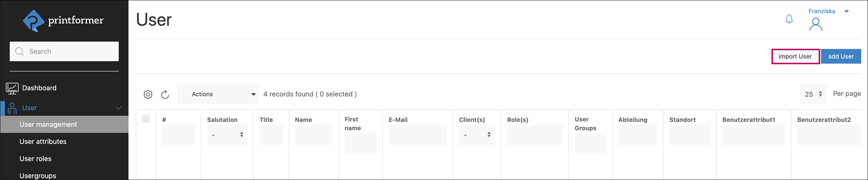Click the Dashboard monitor icon
Image resolution: width=868 pixels, height=180 pixels.
click(x=12, y=88)
